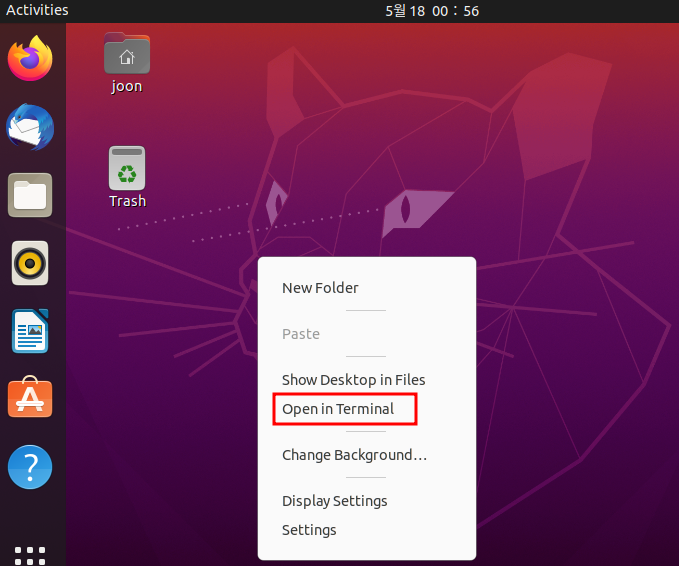
Task: Show Applications grid at dock bottom
Action: 30,556
